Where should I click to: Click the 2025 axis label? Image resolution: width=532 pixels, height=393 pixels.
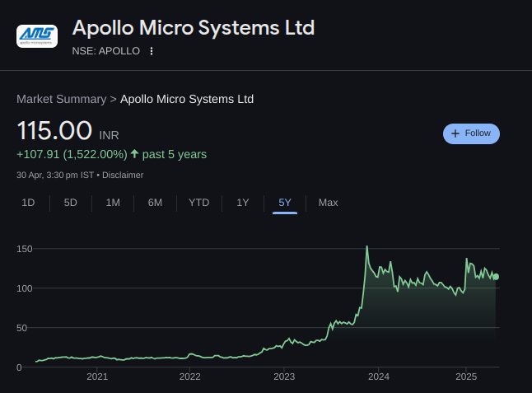tap(466, 377)
